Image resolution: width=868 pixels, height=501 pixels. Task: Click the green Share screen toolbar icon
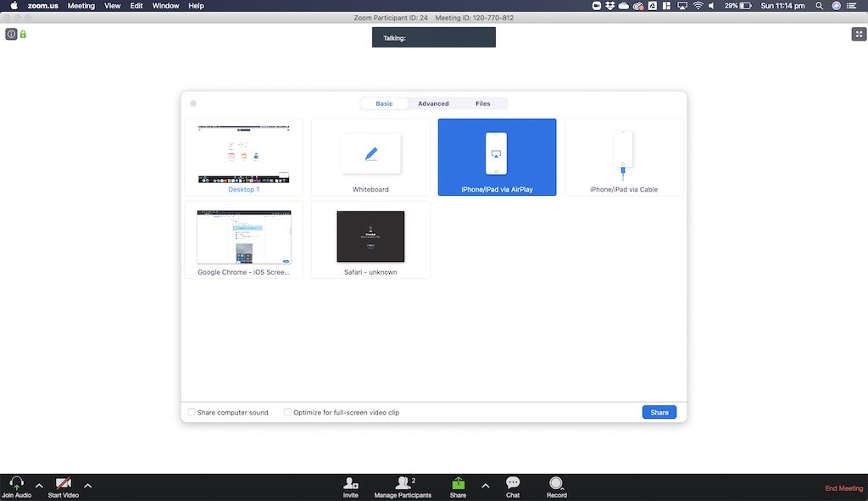point(458,483)
